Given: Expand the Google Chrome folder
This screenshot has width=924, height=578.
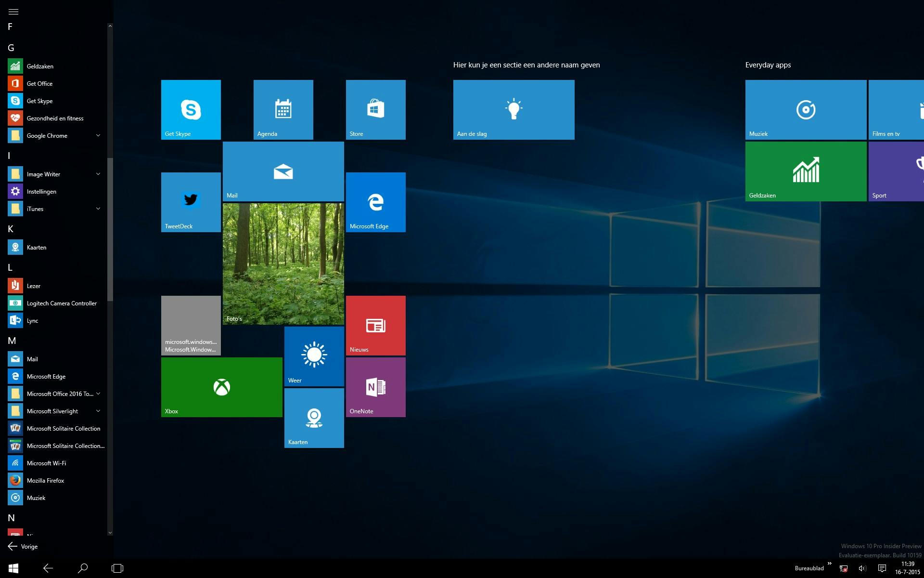Looking at the screenshot, I should [x=98, y=136].
